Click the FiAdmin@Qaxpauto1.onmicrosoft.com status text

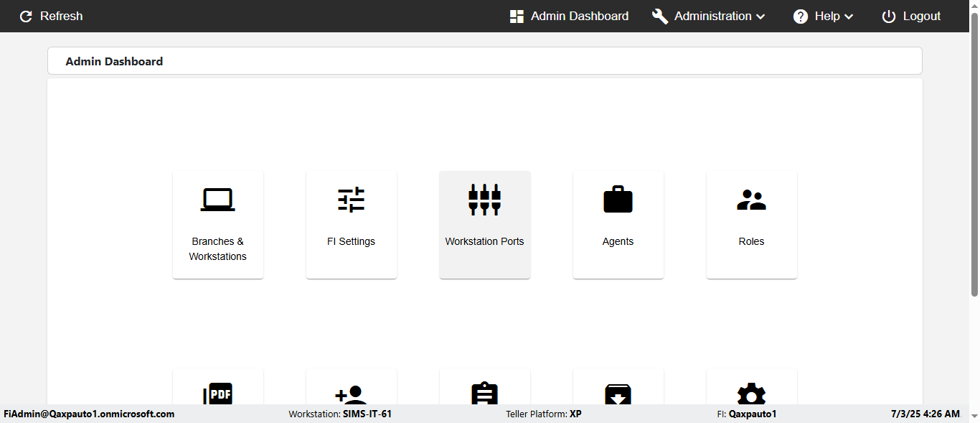(89, 414)
